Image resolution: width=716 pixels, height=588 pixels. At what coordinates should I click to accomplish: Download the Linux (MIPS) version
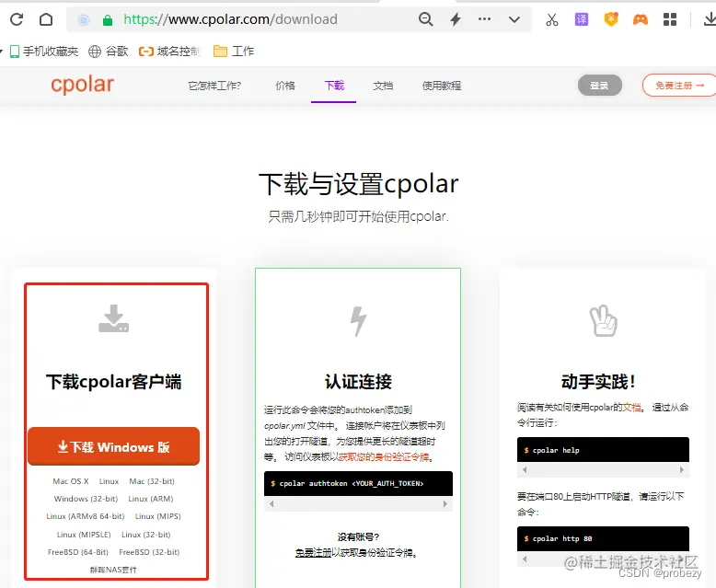[x=158, y=516]
